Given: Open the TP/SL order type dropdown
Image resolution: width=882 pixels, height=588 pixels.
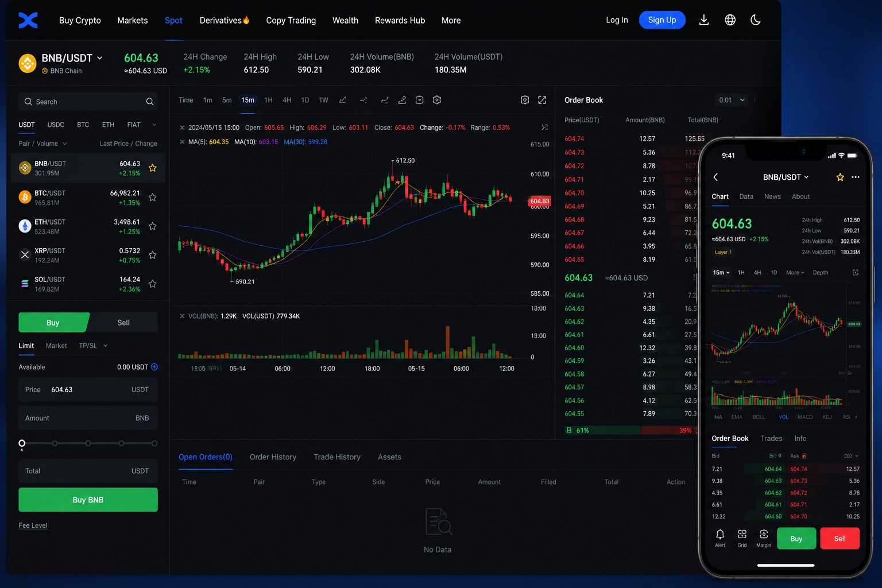Looking at the screenshot, I should pos(93,346).
